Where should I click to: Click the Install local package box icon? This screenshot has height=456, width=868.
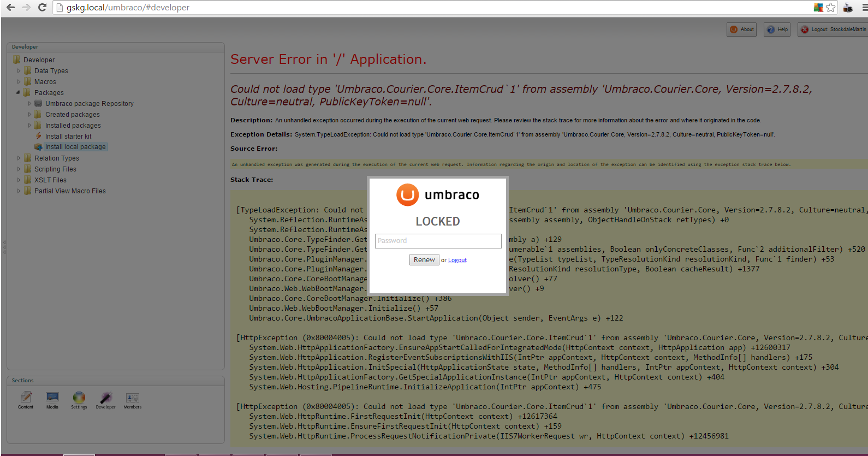38,147
